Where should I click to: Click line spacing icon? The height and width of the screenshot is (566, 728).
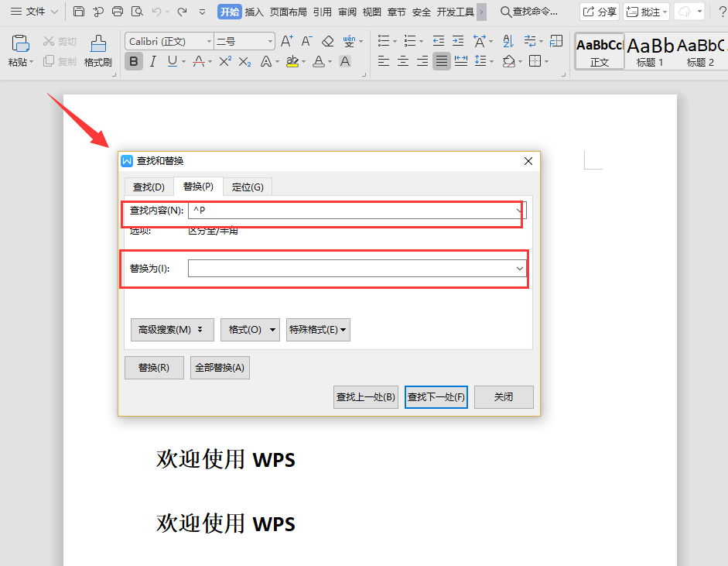480,61
